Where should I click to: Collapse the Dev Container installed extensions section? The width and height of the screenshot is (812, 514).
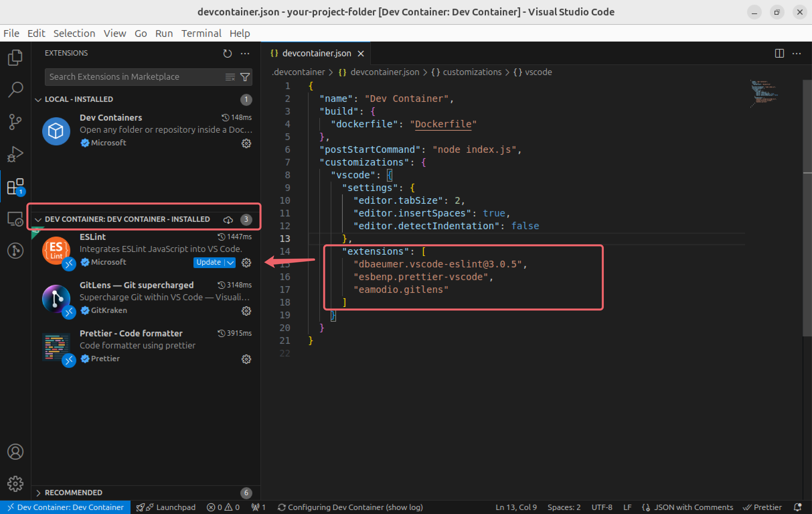38,219
